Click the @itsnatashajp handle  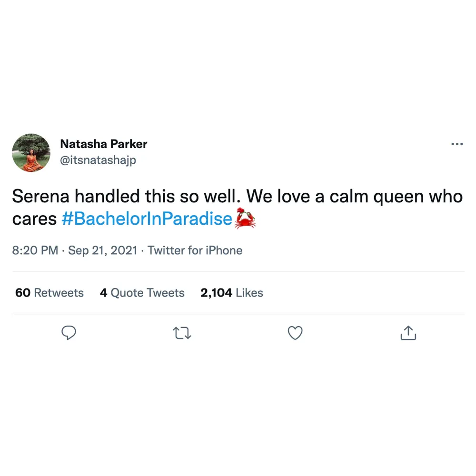98,160
